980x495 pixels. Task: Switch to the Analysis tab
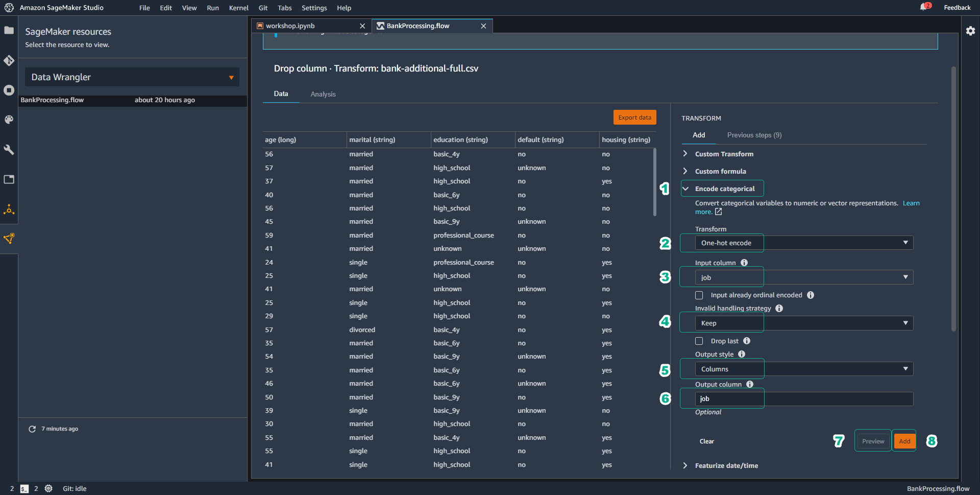click(x=323, y=94)
